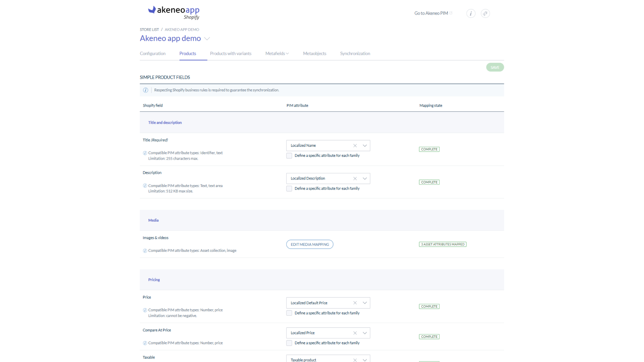Click the Shopify field column header
The height and width of the screenshot is (362, 644).
coord(153,105)
